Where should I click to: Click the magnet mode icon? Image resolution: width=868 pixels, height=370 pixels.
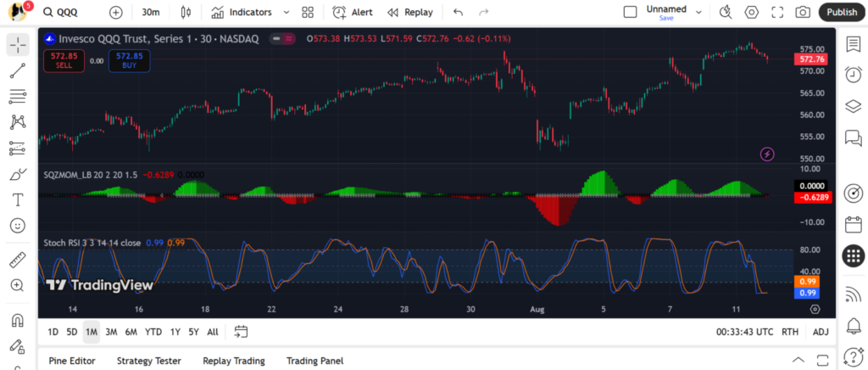pyautogui.click(x=18, y=321)
